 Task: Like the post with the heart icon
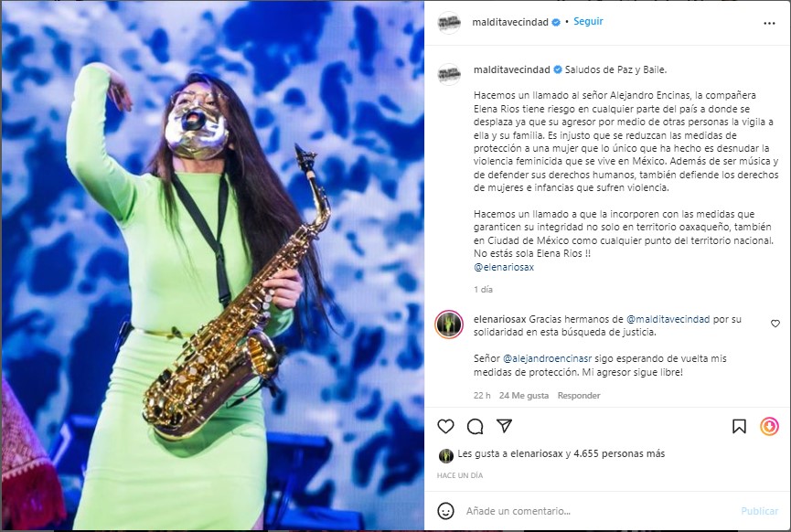coord(445,426)
